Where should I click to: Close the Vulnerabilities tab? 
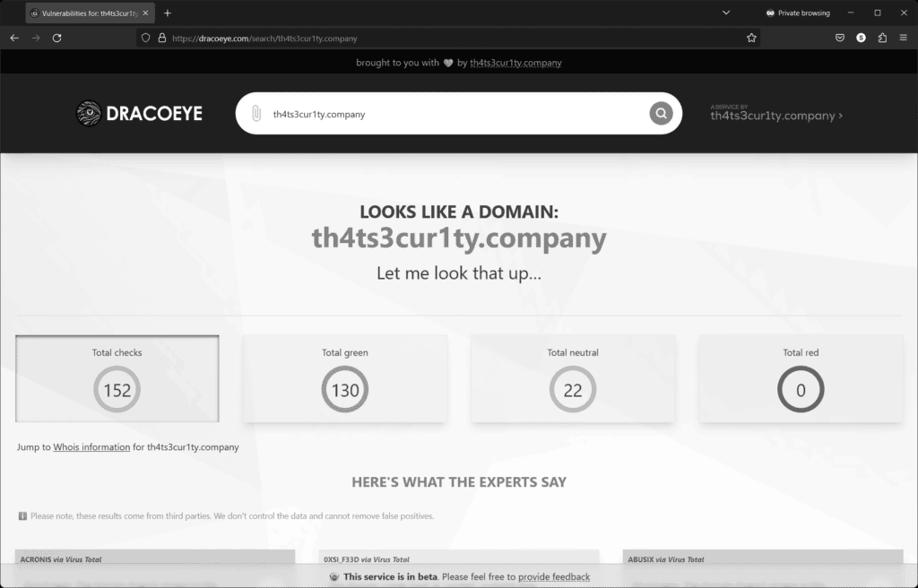(145, 13)
